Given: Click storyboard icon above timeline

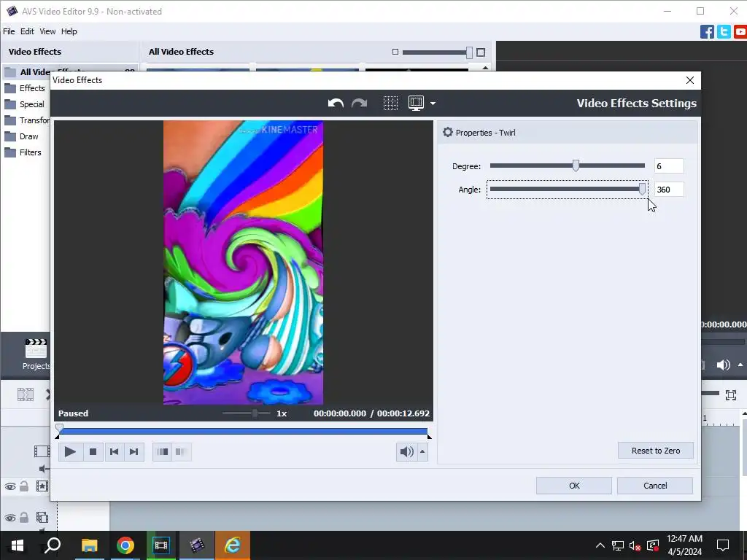Looking at the screenshot, I should pyautogui.click(x=26, y=394).
